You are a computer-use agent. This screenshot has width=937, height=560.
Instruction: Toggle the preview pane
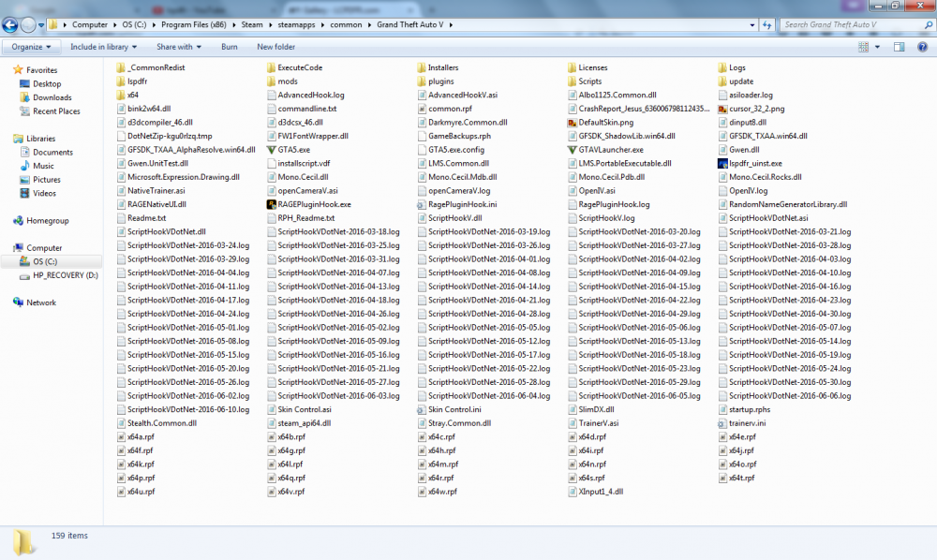point(899,47)
